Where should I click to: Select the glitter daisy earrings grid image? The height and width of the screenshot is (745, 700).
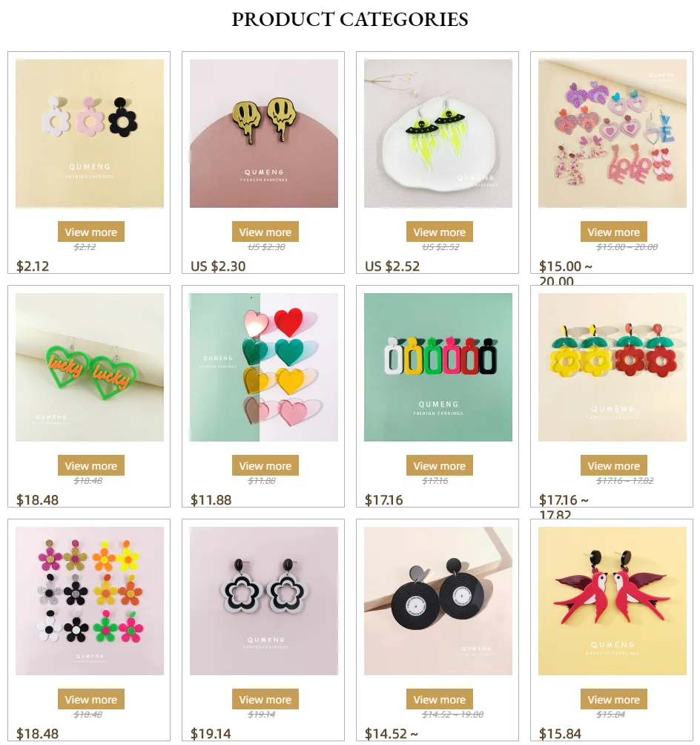pos(90,601)
